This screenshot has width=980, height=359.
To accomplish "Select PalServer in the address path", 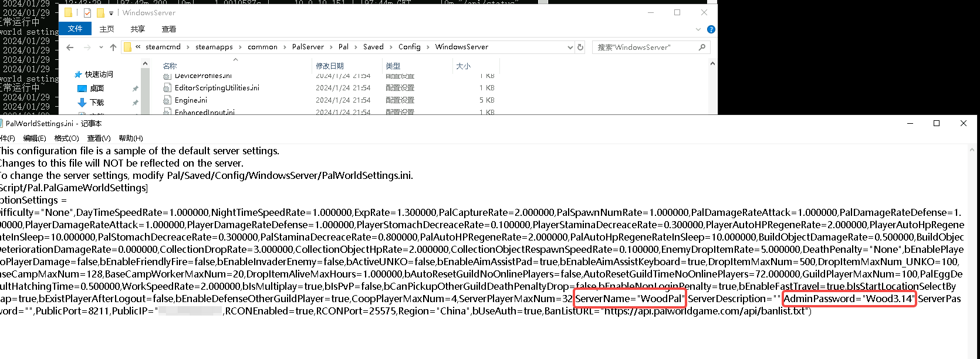I will point(308,47).
